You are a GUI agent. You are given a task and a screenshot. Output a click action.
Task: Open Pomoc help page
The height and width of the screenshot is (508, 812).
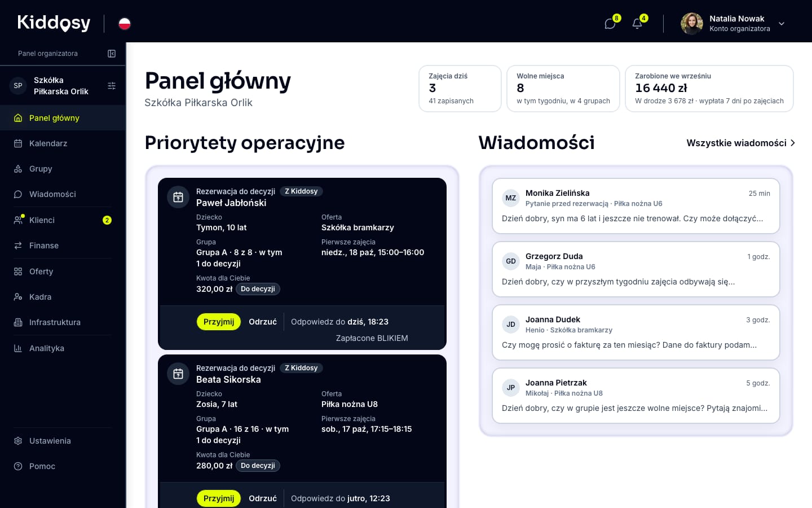click(63, 466)
